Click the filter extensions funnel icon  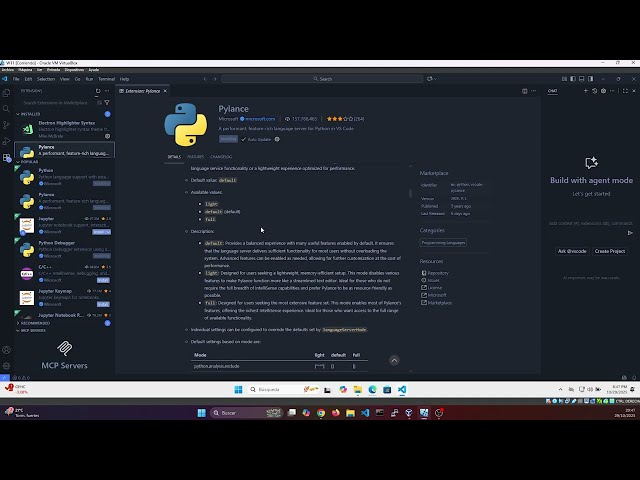tap(107, 103)
